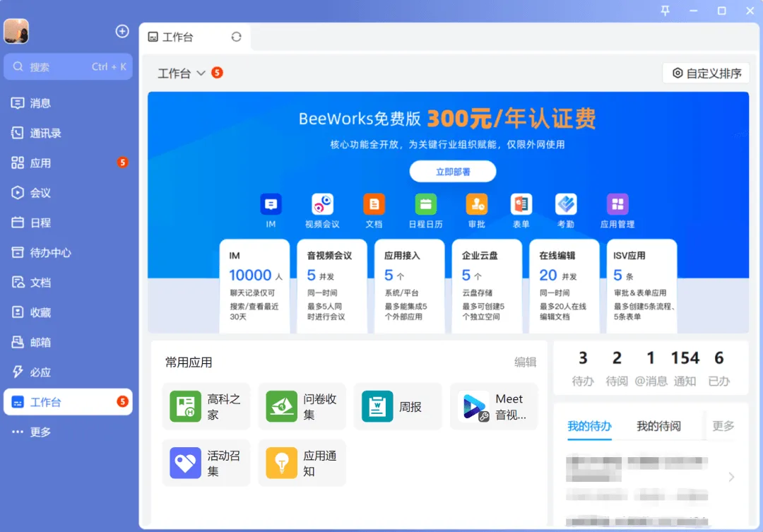Viewport: 763px width, 532px height.
Task: Click the user avatar picture
Action: [x=16, y=31]
